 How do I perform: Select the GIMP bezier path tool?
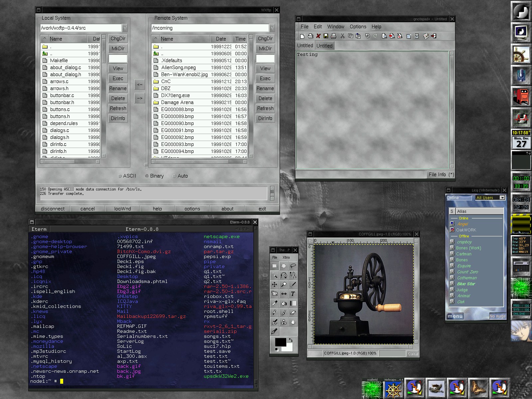pyautogui.click(x=284, y=275)
